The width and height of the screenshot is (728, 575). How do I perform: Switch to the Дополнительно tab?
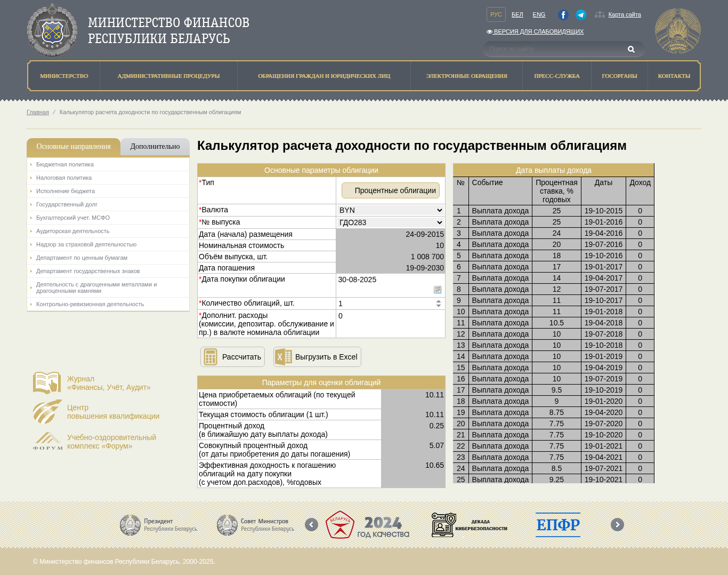(155, 147)
